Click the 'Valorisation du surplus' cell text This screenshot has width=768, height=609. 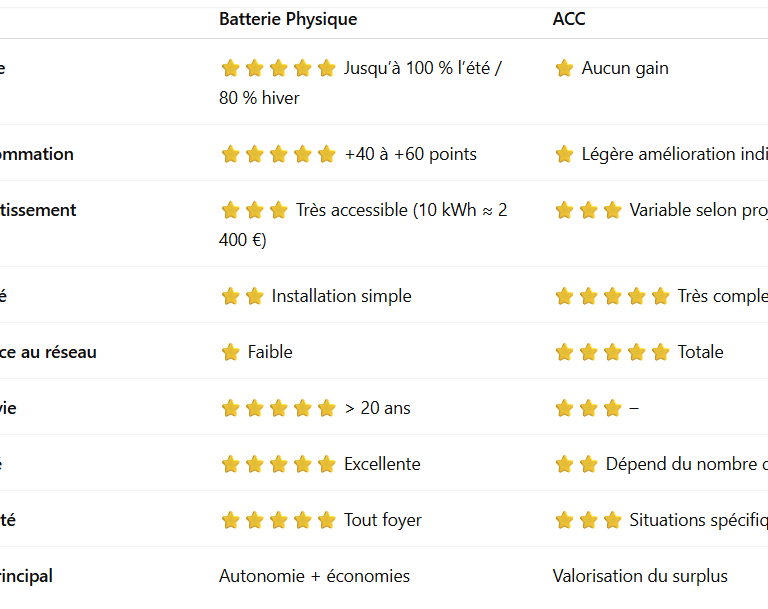640,576
